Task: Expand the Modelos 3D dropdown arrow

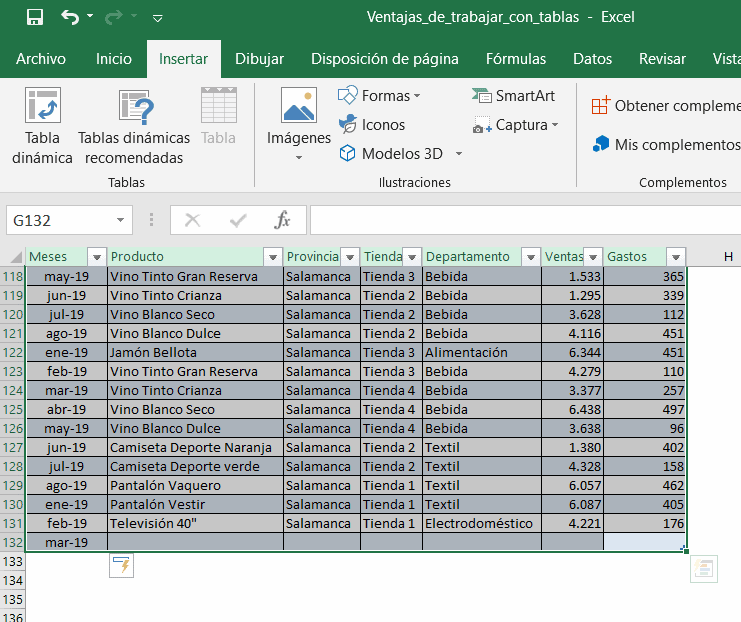Action: pyautogui.click(x=458, y=154)
